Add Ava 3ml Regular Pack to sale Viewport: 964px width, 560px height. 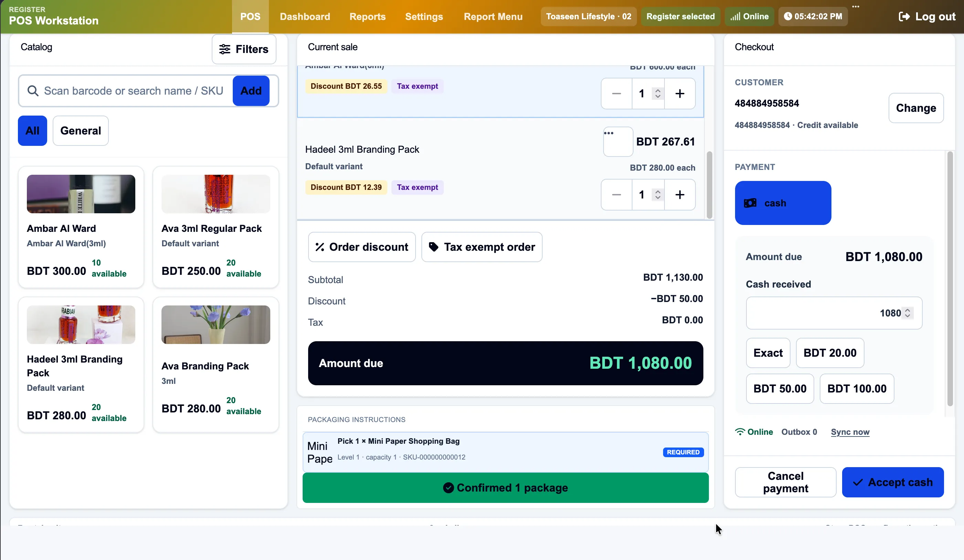[x=216, y=227]
